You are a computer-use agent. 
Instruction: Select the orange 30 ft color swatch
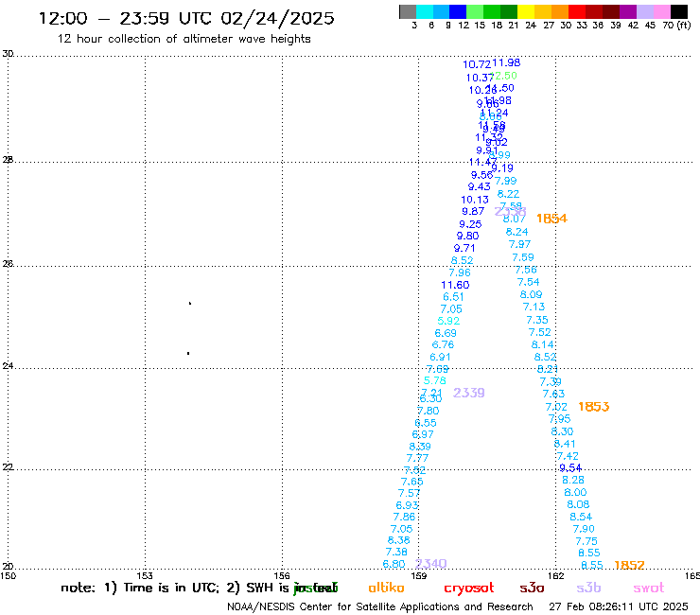pos(560,12)
